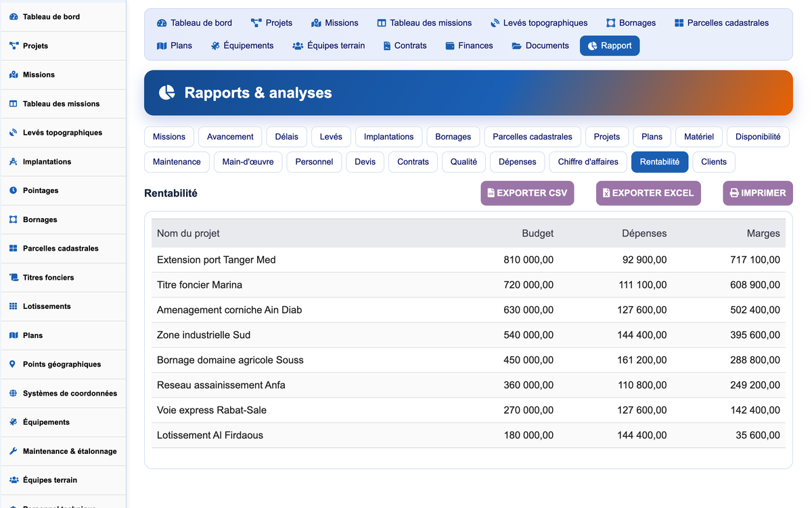Click the Zone industrielle Sud project name
This screenshot has height=508, width=812.
pyautogui.click(x=204, y=335)
